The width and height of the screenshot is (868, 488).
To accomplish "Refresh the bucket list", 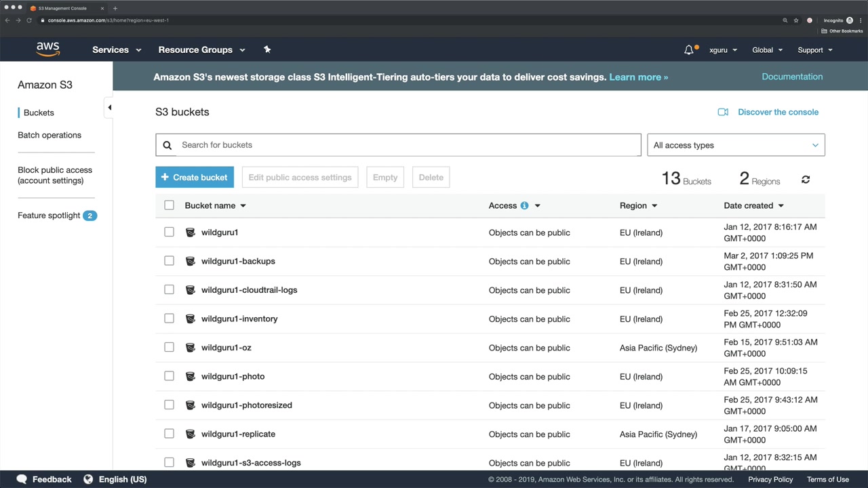I will pos(806,180).
